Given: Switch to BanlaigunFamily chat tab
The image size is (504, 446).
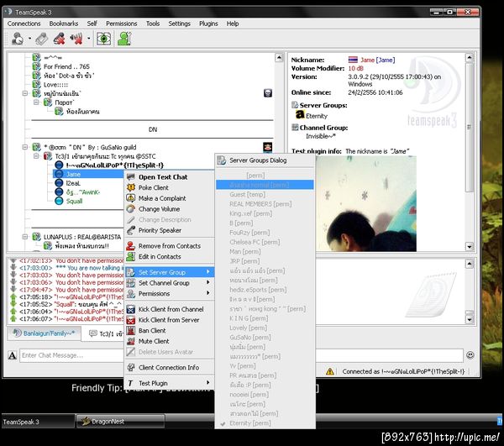Looking at the screenshot, I should coord(44,333).
